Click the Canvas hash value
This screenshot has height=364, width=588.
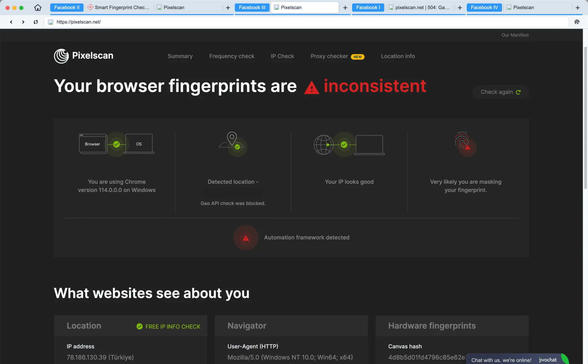point(427,357)
